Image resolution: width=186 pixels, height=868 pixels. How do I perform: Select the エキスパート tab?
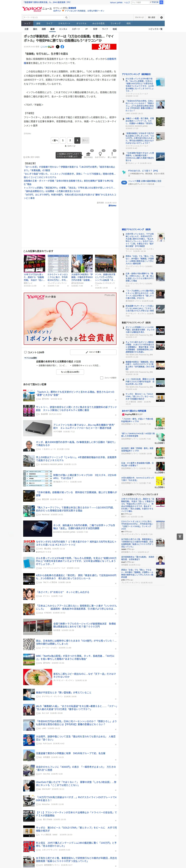click(64, 24)
